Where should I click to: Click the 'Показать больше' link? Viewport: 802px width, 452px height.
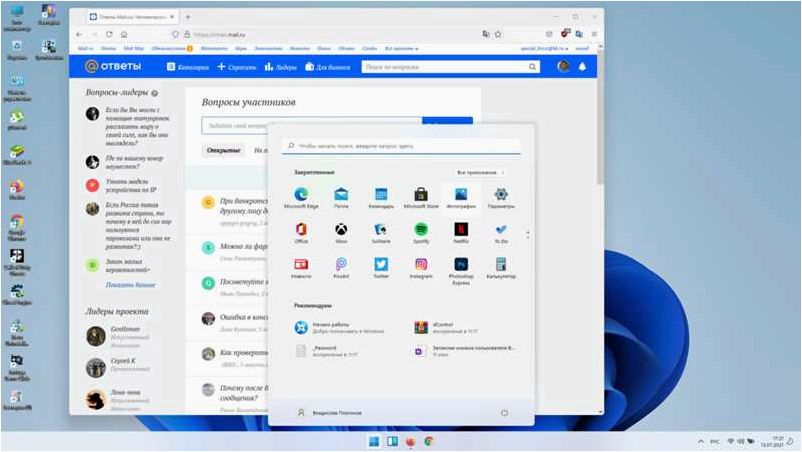pyautogui.click(x=130, y=285)
